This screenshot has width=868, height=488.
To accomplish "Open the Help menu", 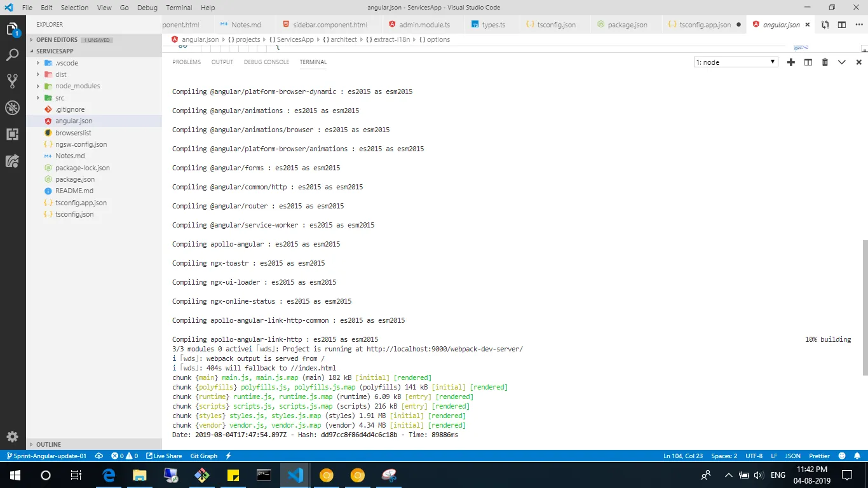I will pos(208,8).
